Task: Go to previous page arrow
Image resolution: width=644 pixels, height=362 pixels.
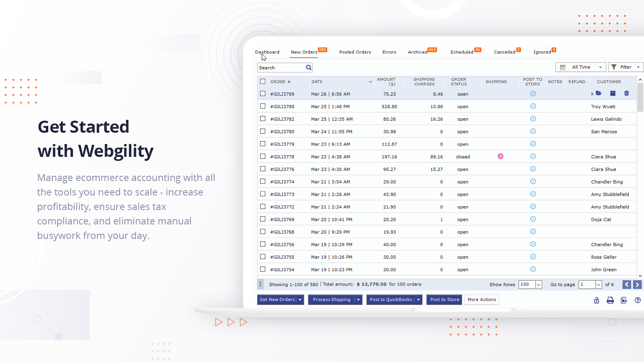Action: (627, 284)
